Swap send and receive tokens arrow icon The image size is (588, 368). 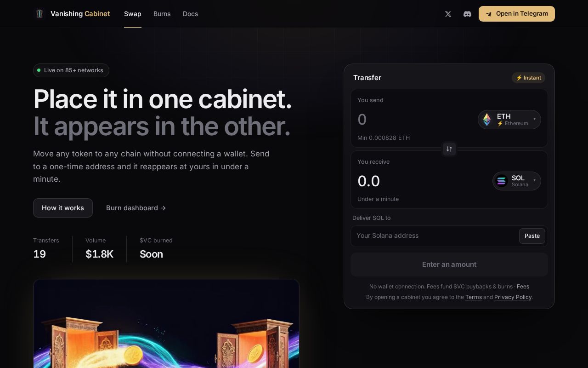pos(449,149)
